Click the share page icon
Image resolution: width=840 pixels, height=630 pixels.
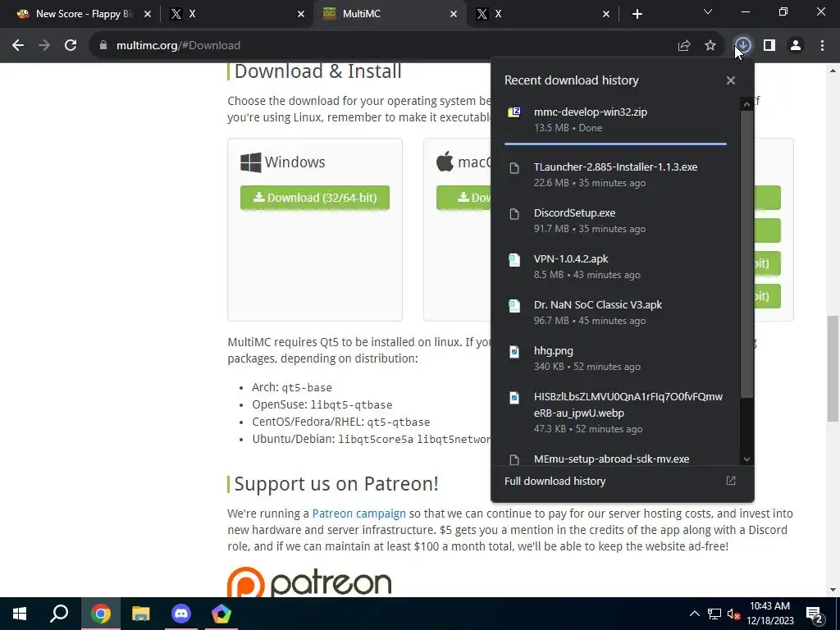[x=684, y=46]
